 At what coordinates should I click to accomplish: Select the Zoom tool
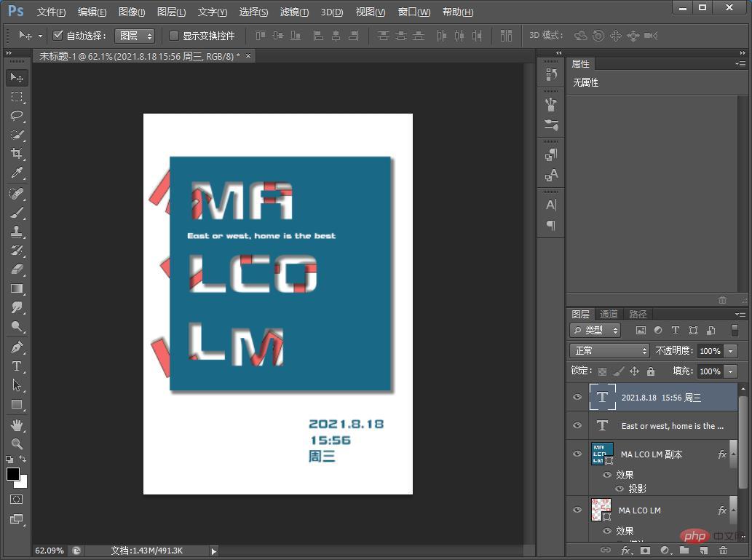pyautogui.click(x=17, y=444)
